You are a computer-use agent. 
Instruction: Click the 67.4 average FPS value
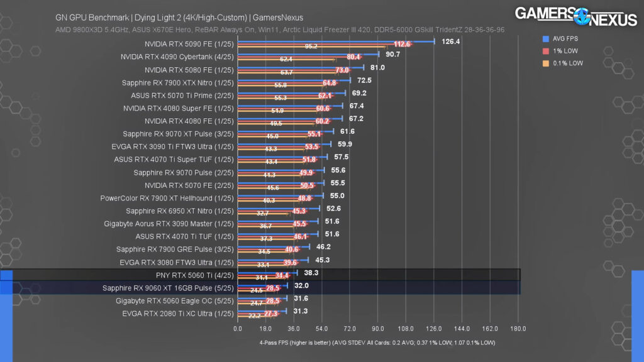[357, 106]
